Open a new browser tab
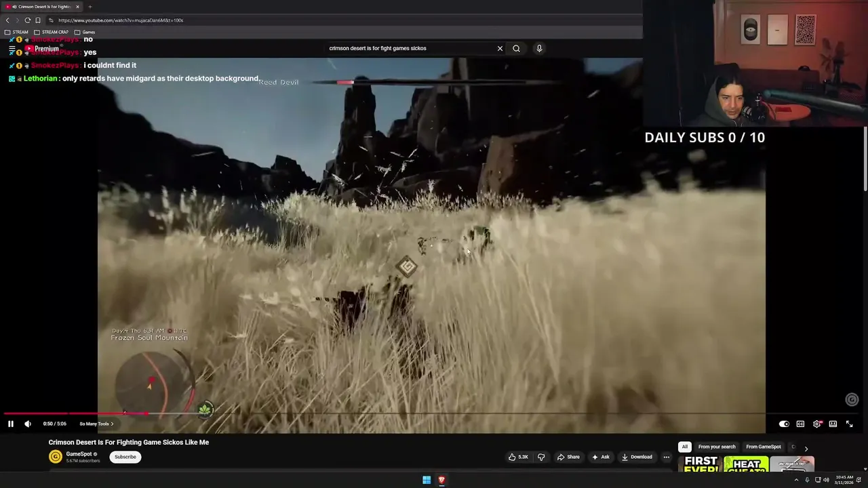Screen dimensions: 868x488 [90, 7]
